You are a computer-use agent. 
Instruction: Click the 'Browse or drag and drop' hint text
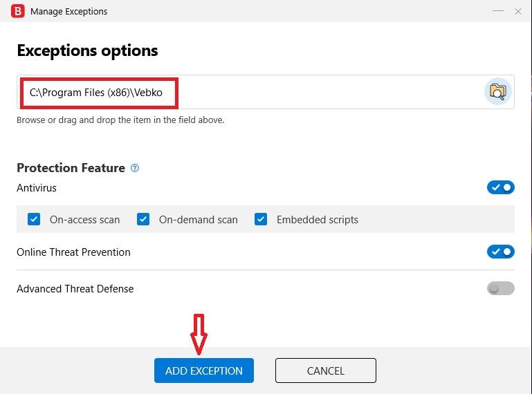click(x=120, y=120)
